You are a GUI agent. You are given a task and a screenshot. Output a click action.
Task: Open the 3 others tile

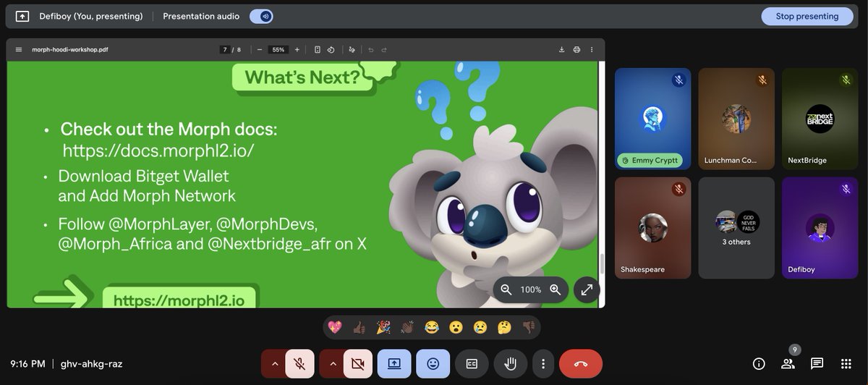736,228
